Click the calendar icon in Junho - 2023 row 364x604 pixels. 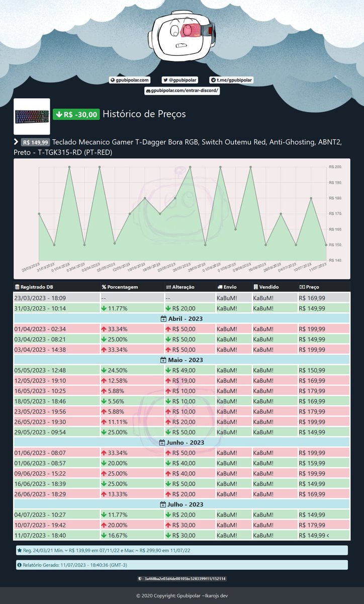point(162,442)
